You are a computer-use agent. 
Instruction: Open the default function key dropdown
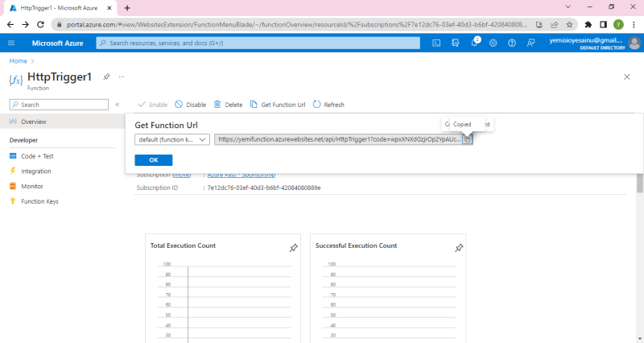pos(172,139)
